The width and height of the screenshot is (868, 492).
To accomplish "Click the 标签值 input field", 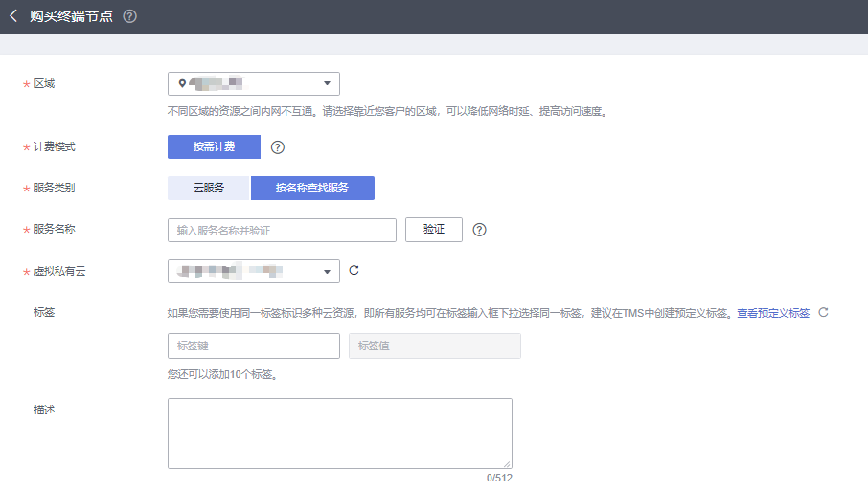I will [x=435, y=346].
